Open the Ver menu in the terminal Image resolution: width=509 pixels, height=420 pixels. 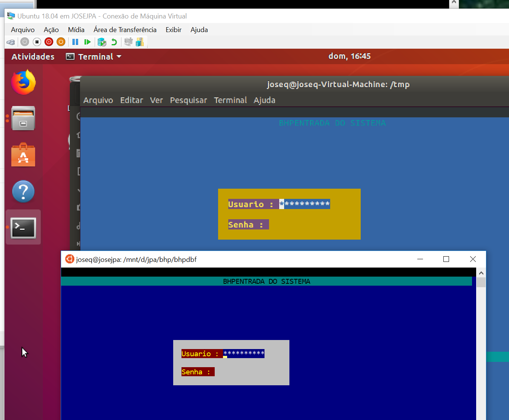point(157,100)
